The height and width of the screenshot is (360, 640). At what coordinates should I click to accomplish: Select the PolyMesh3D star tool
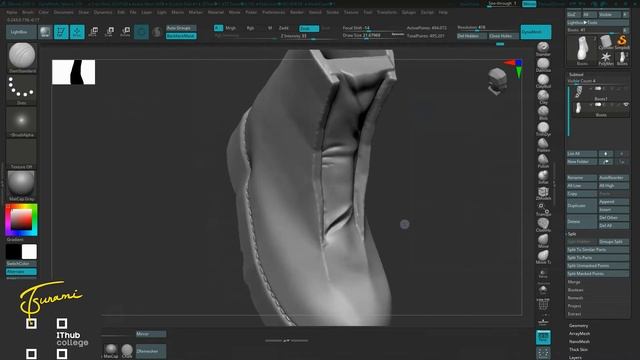(x=606, y=58)
